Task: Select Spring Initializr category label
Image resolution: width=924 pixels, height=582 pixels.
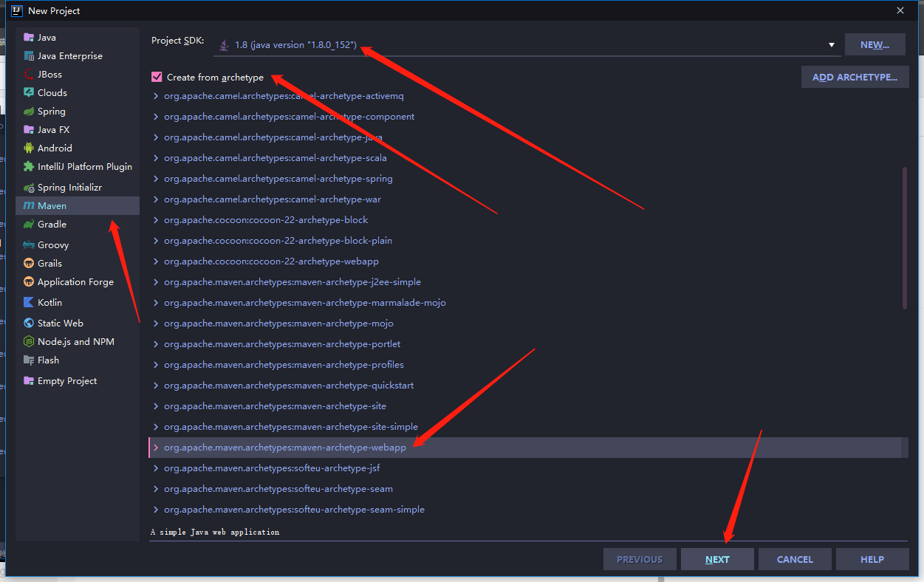Action: [x=69, y=188]
